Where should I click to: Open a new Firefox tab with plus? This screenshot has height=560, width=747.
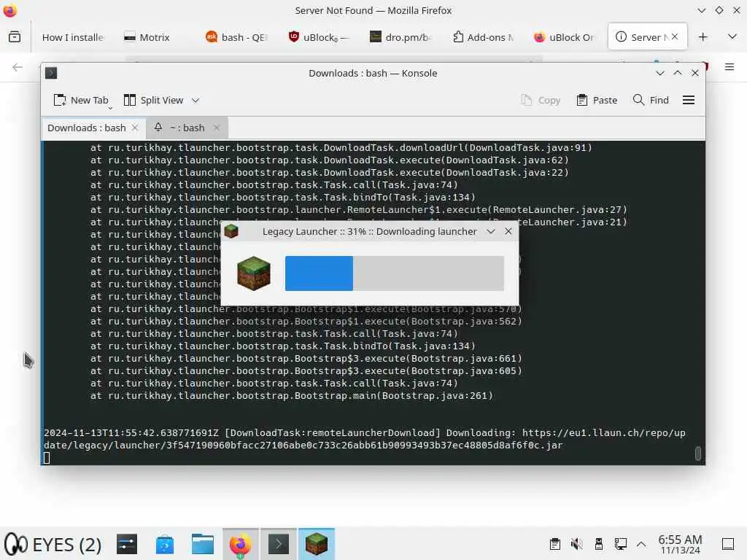point(703,37)
